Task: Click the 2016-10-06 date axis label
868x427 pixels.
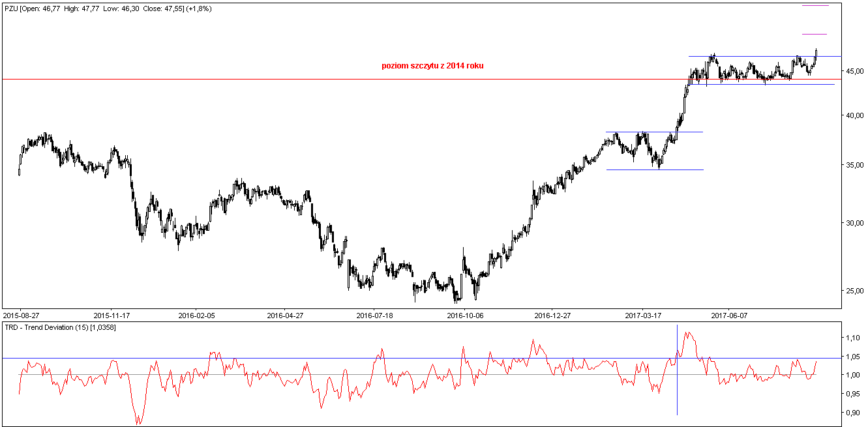Action: tap(464, 314)
